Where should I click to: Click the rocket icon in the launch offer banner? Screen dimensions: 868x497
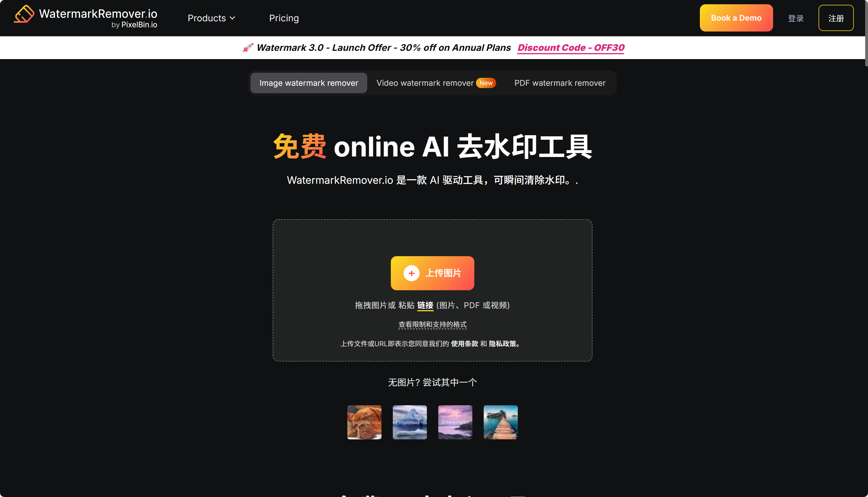tap(248, 47)
